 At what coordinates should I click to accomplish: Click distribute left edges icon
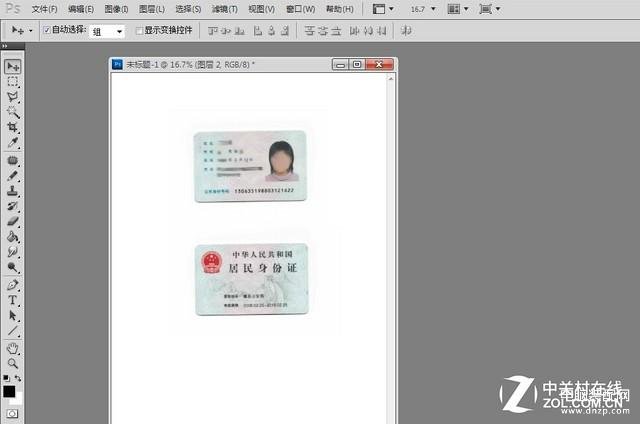(355, 31)
